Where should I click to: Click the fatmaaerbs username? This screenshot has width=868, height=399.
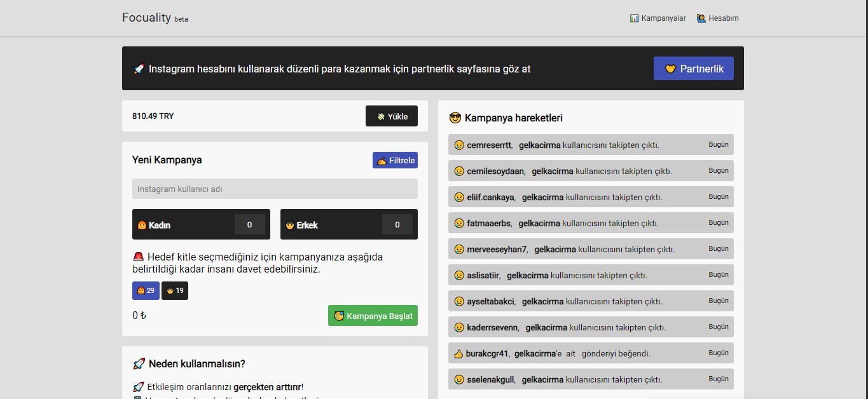pos(488,223)
